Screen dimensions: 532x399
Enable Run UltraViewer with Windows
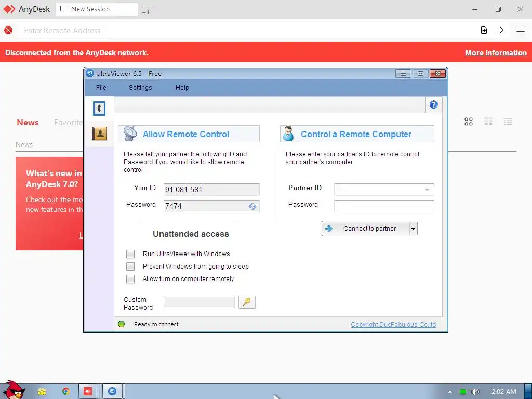130,254
